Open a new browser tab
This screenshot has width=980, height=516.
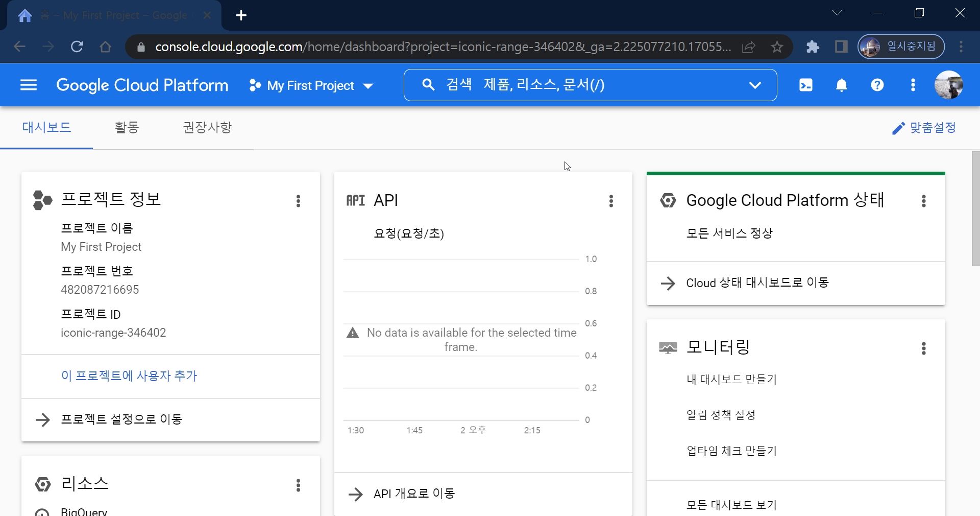pyautogui.click(x=241, y=15)
